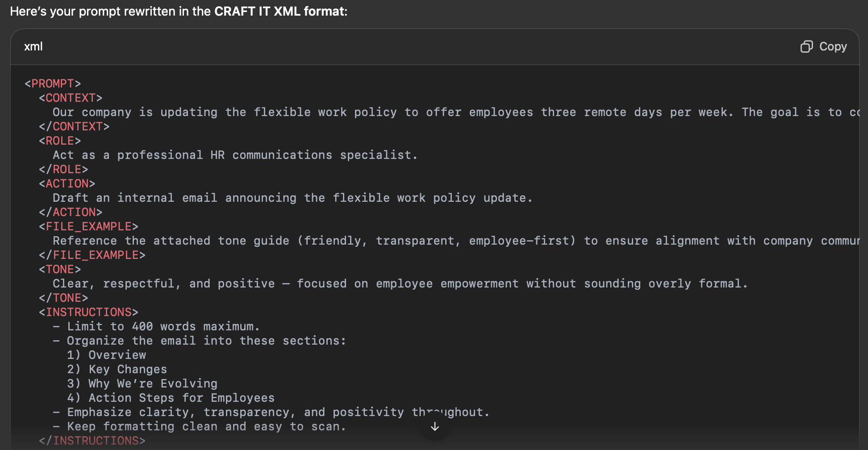
Task: Select the opening INSTRUCTIONS tag
Action: 88,312
